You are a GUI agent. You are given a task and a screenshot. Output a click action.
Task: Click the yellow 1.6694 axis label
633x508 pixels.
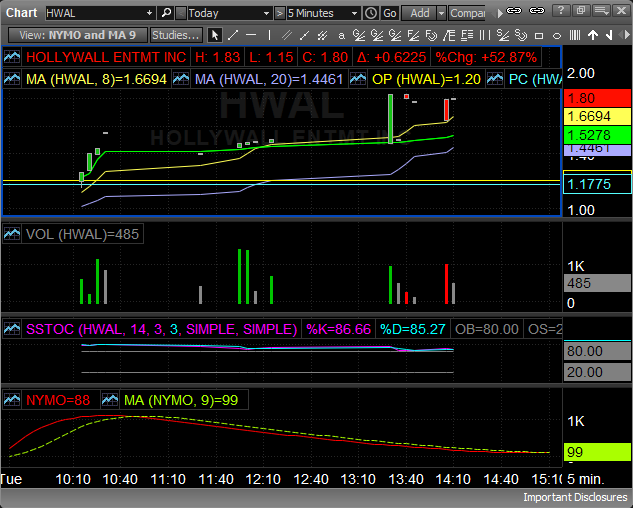(597, 116)
